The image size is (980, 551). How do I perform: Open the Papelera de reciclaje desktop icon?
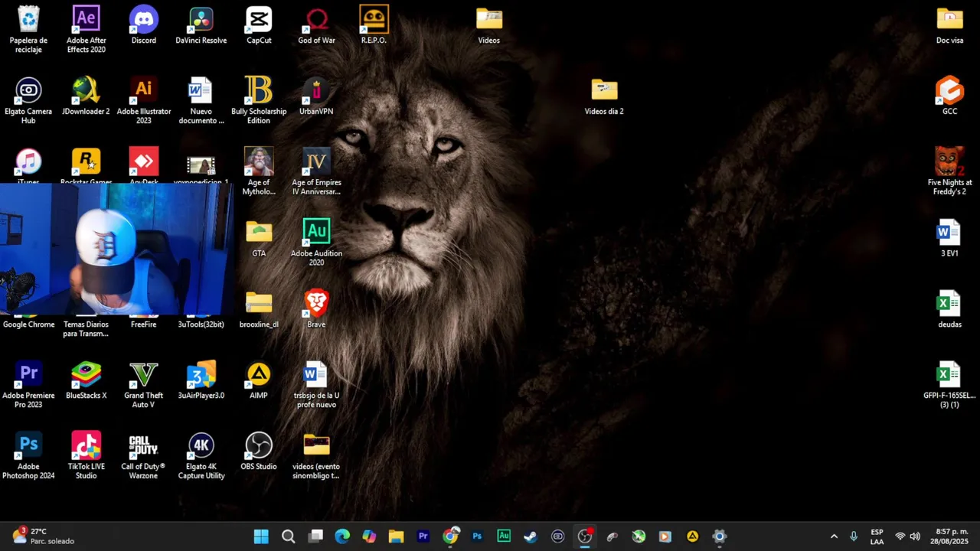click(28, 29)
